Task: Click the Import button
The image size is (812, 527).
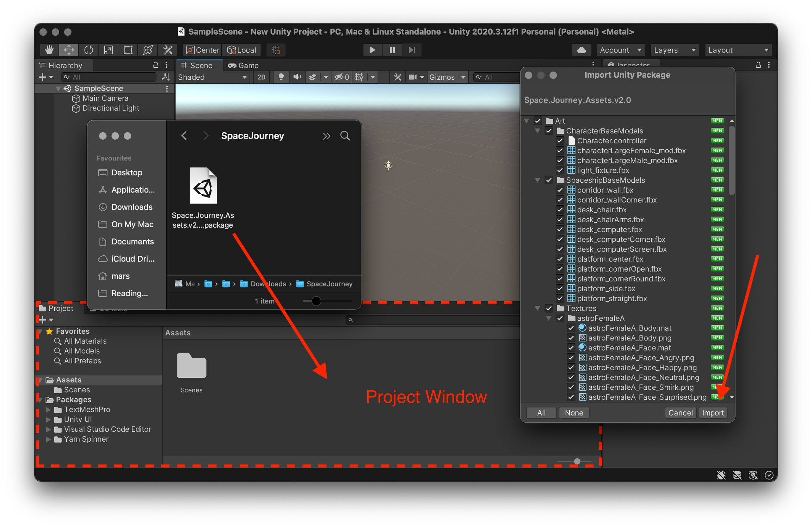Action: click(712, 413)
